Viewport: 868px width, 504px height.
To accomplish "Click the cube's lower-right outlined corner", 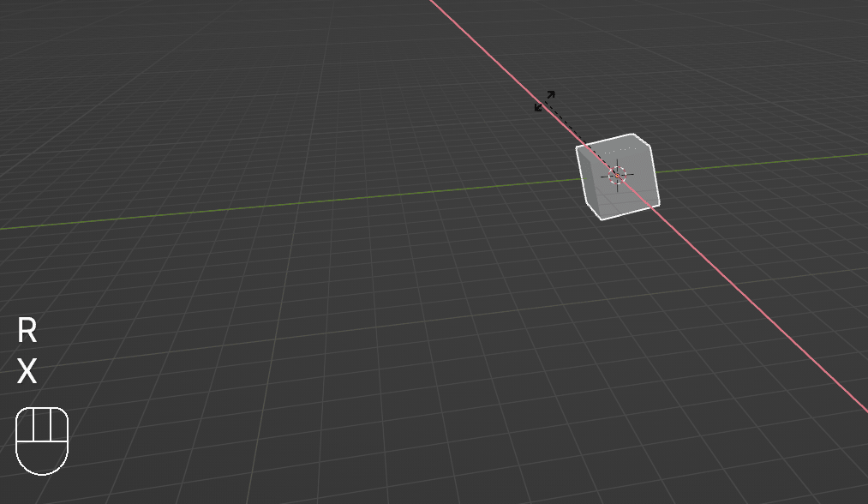I will coord(659,204).
